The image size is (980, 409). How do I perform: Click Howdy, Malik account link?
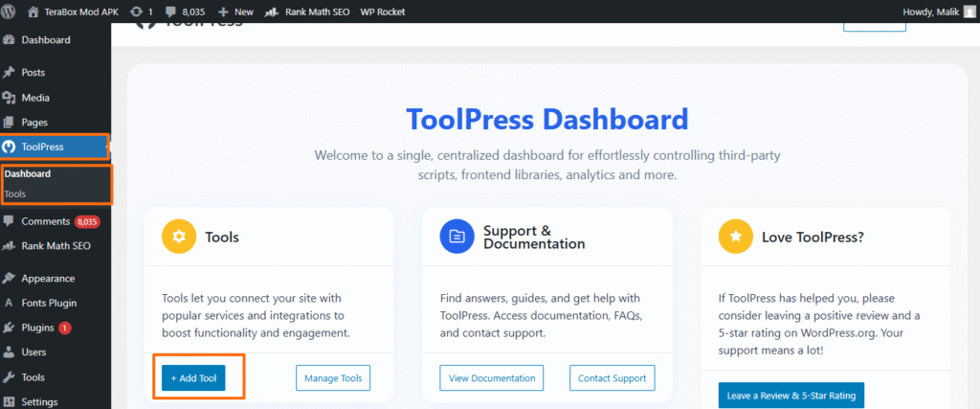click(930, 11)
